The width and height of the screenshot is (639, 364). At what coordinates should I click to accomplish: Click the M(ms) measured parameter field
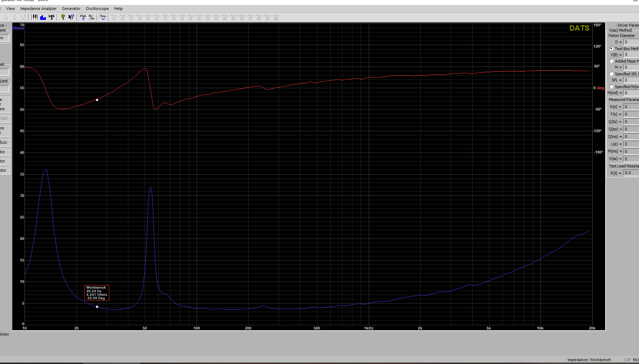pos(631,151)
